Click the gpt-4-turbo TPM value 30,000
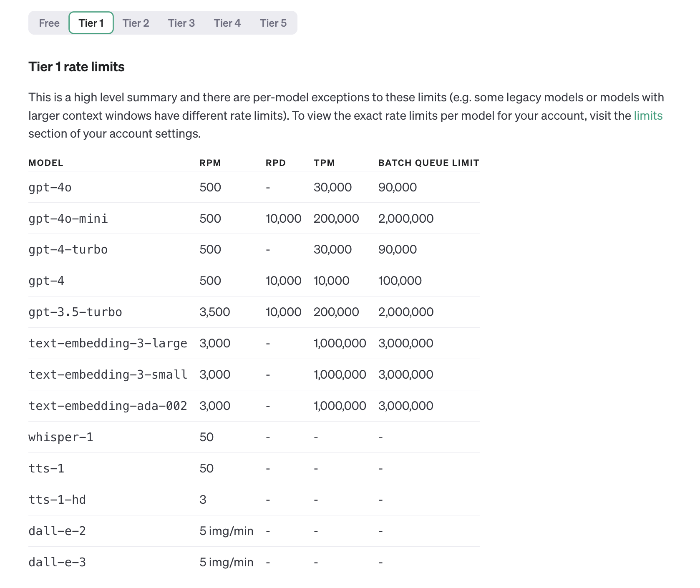 pyautogui.click(x=332, y=249)
